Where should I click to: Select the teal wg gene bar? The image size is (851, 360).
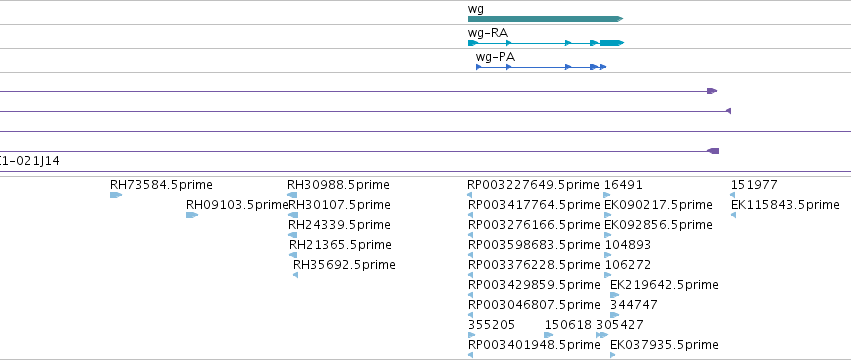point(545,19)
